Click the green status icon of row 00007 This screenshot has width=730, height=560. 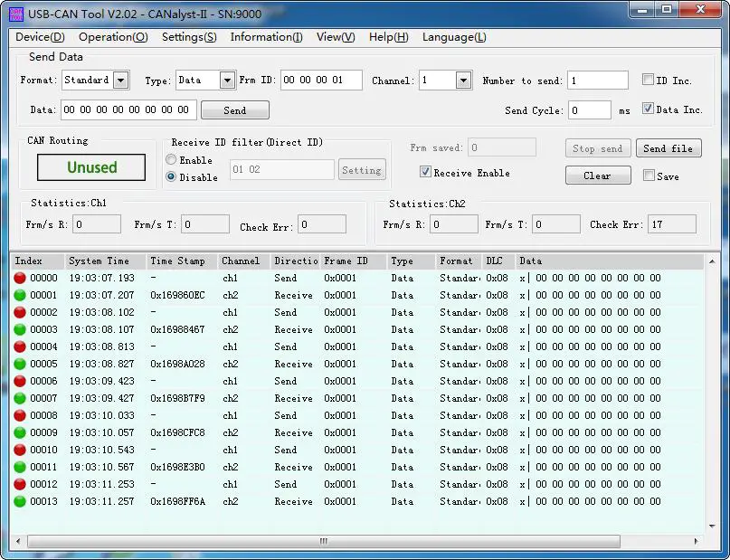[20, 398]
